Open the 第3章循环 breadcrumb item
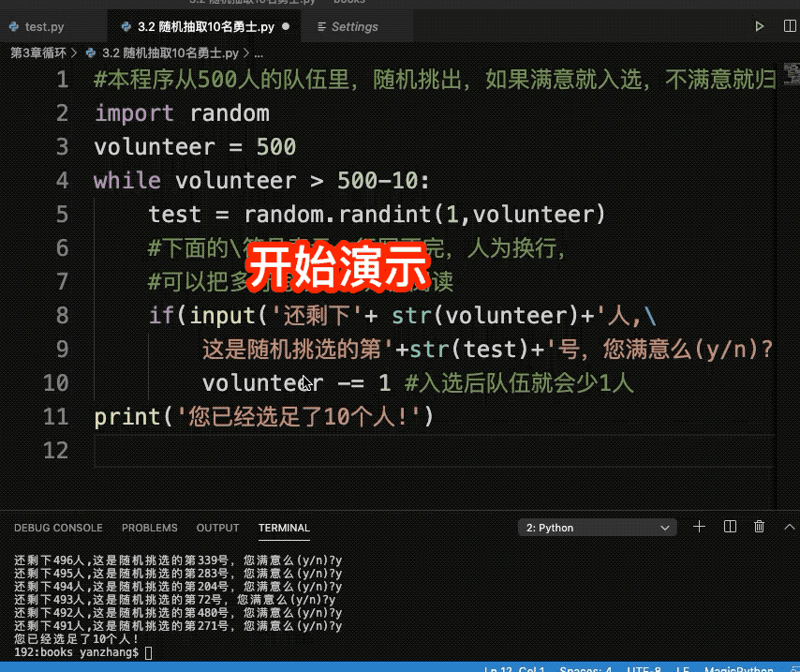The image size is (800, 672). [37, 53]
